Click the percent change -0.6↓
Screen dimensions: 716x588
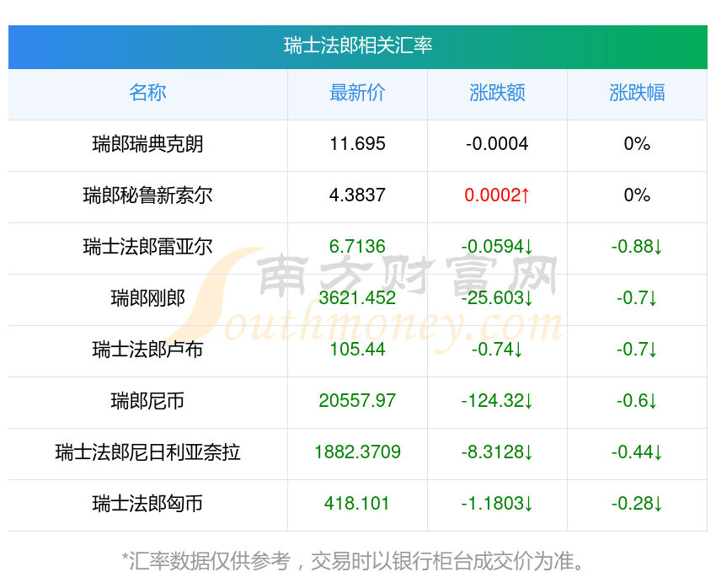[637, 401]
